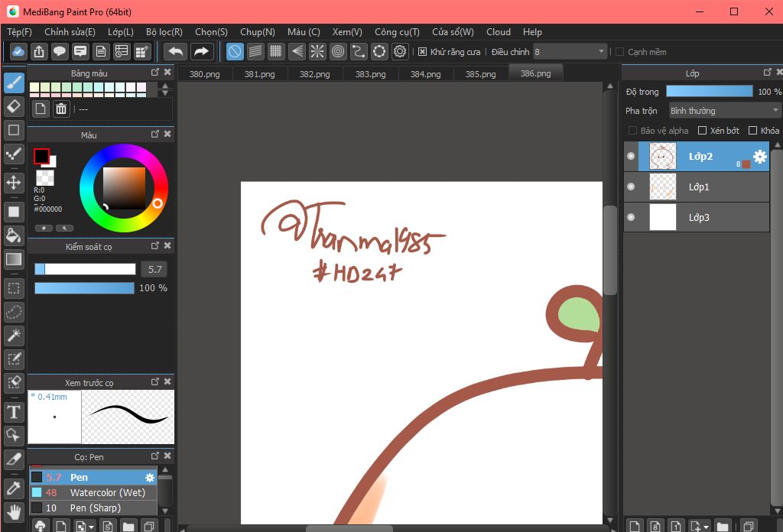Click the Undo arrow

click(175, 51)
